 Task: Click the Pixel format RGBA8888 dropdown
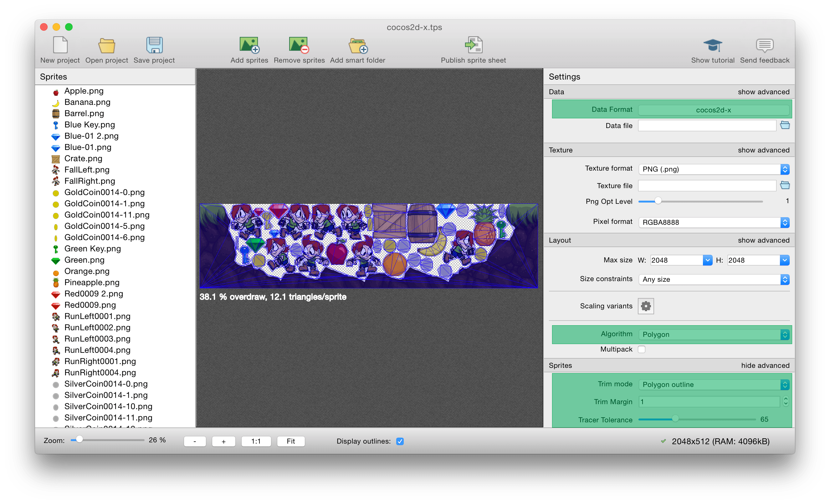point(714,222)
